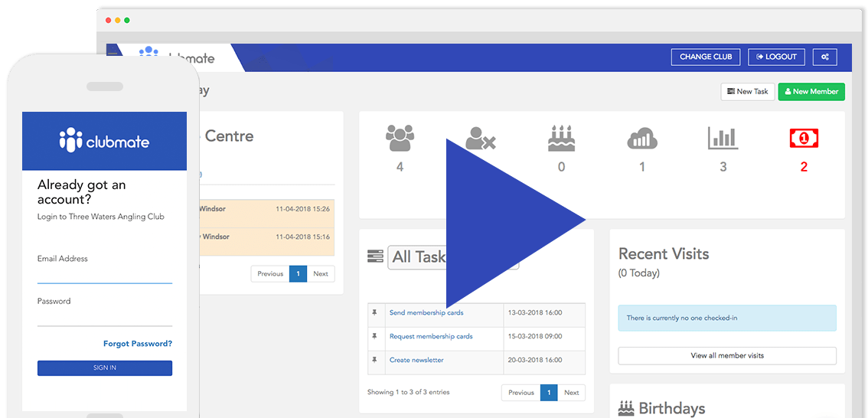This screenshot has width=868, height=418.
Task: Add a member with New Member button
Action: pyautogui.click(x=811, y=92)
